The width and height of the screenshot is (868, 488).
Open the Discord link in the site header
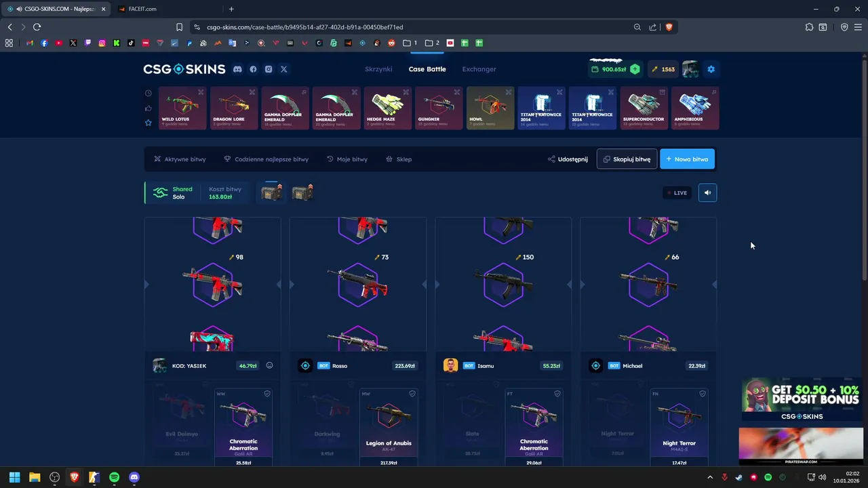pos(237,69)
